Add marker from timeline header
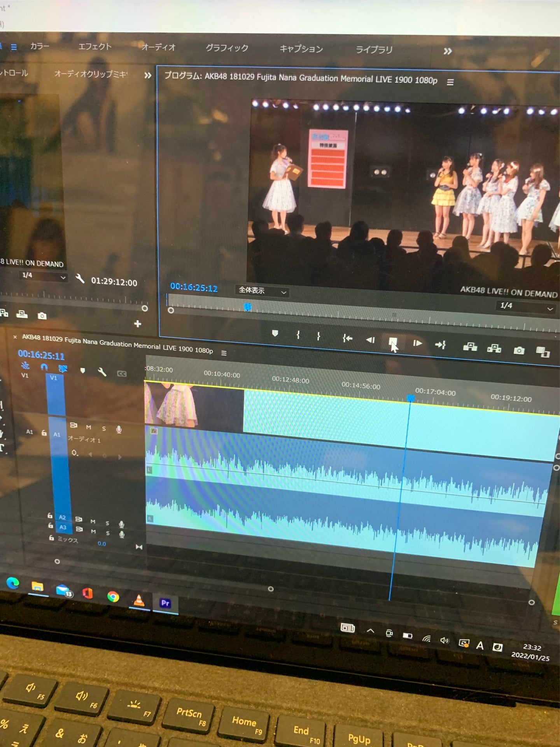This screenshot has width=560, height=747. 82,370
